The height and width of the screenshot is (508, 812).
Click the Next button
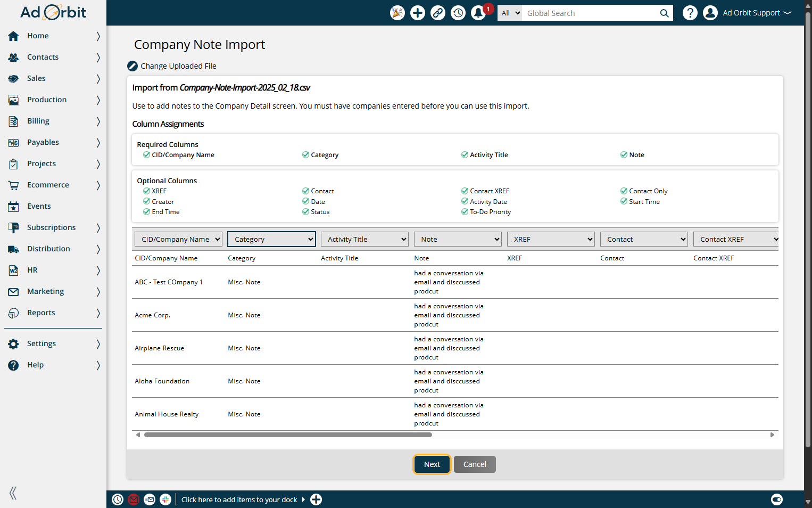click(x=432, y=464)
